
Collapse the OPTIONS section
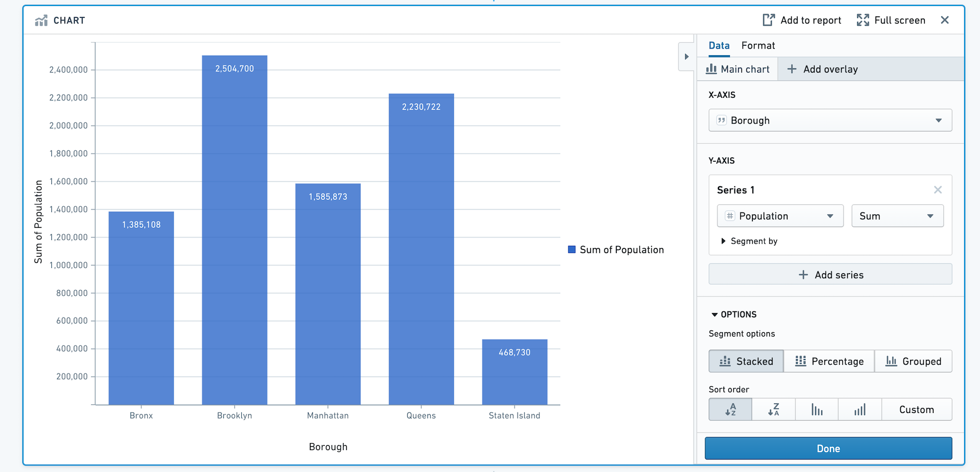pyautogui.click(x=734, y=314)
